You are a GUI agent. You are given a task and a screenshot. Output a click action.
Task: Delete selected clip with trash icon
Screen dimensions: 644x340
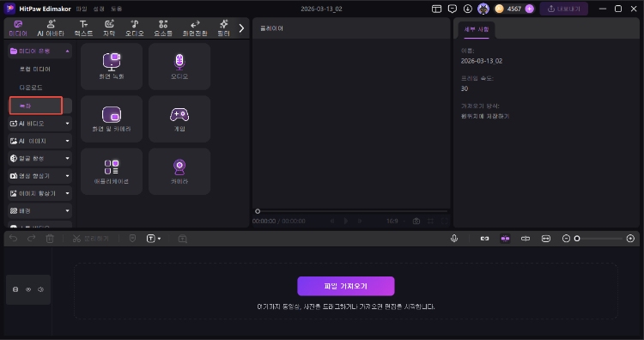click(50, 239)
